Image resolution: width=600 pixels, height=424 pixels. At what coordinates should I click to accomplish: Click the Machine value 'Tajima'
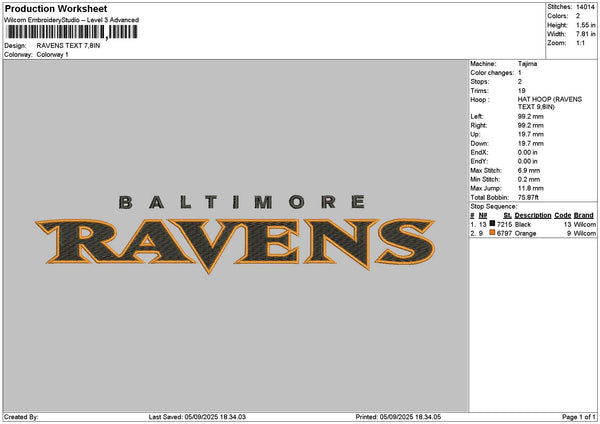tap(527, 64)
